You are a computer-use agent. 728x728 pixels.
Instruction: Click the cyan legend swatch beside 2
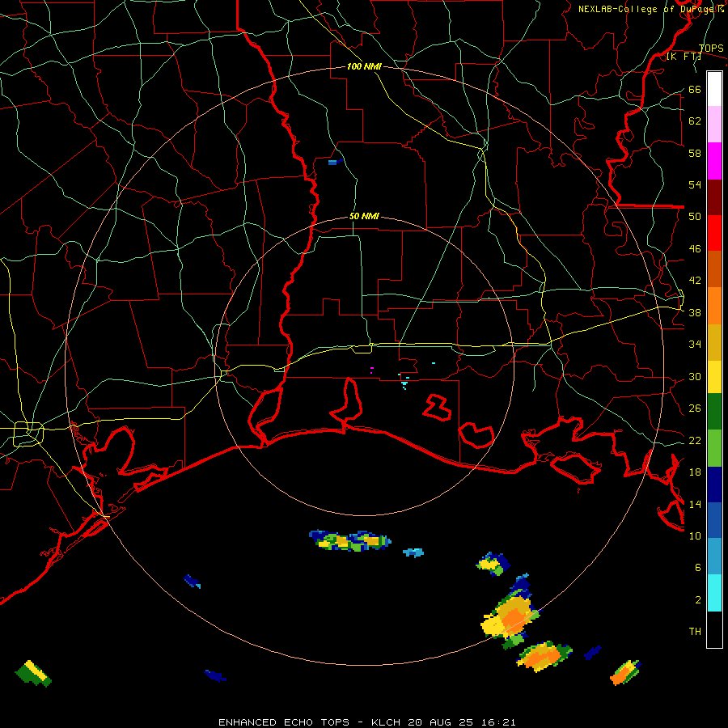click(x=714, y=593)
